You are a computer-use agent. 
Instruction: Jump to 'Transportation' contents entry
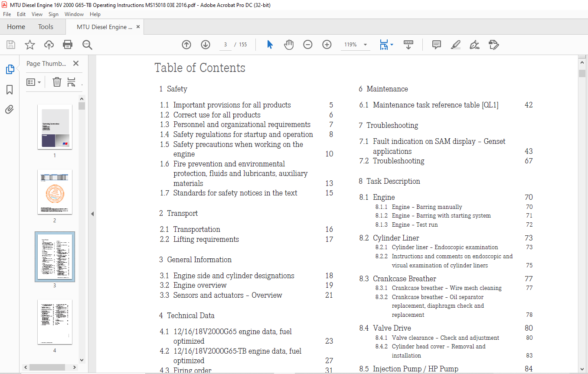point(197,229)
